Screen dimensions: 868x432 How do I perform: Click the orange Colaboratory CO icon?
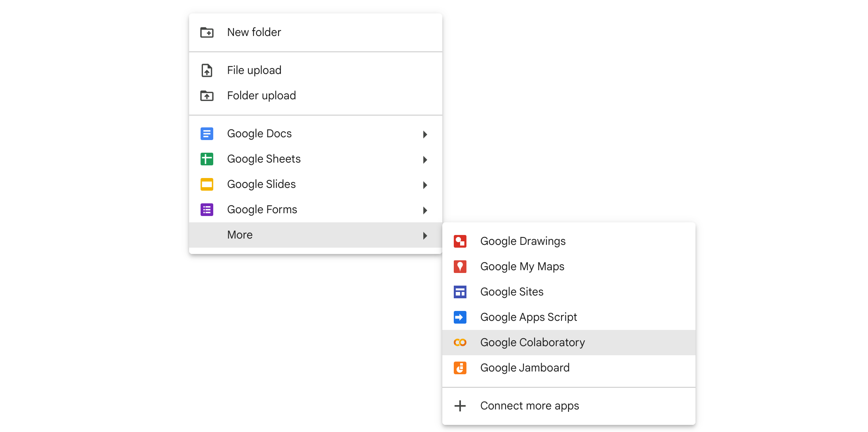pyautogui.click(x=460, y=343)
